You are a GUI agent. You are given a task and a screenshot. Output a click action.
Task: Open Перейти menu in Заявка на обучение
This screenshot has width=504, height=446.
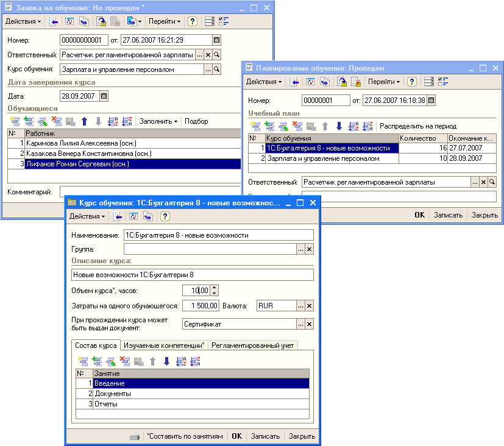(x=165, y=21)
